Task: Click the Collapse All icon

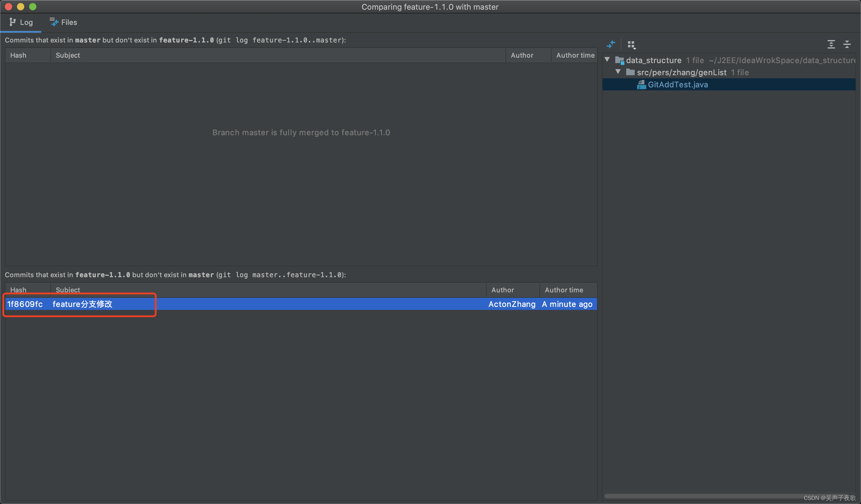Action: coord(847,44)
